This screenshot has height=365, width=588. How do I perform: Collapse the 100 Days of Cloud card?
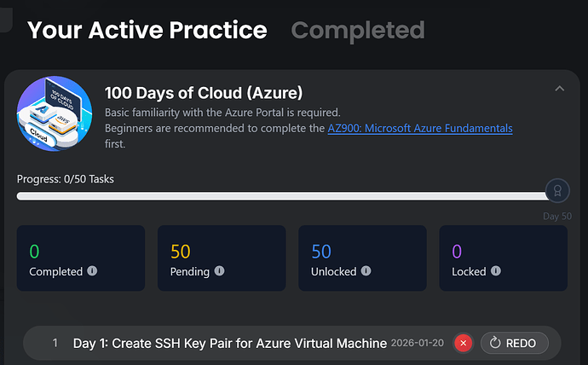pyautogui.click(x=560, y=88)
